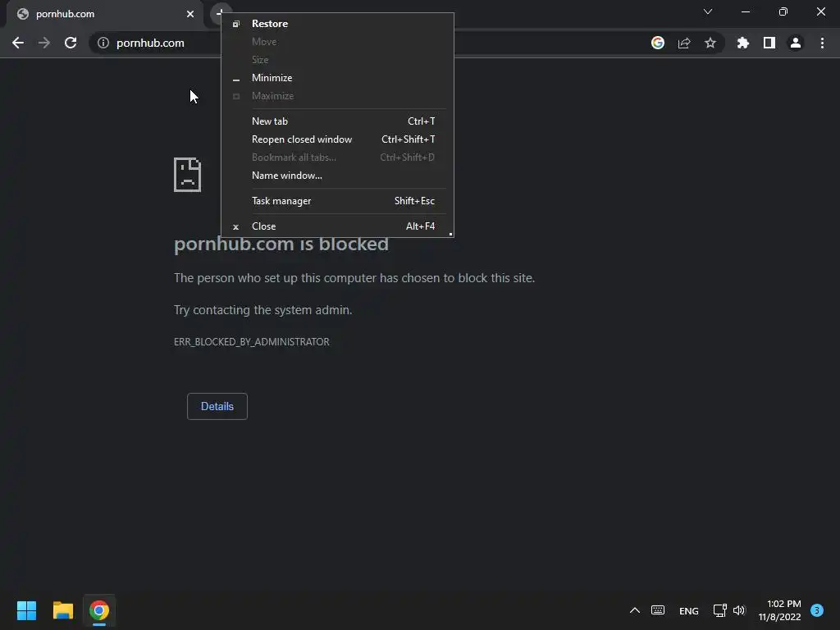Image resolution: width=840 pixels, height=630 pixels.
Task: Select New tab in the menu
Action: tap(337, 121)
